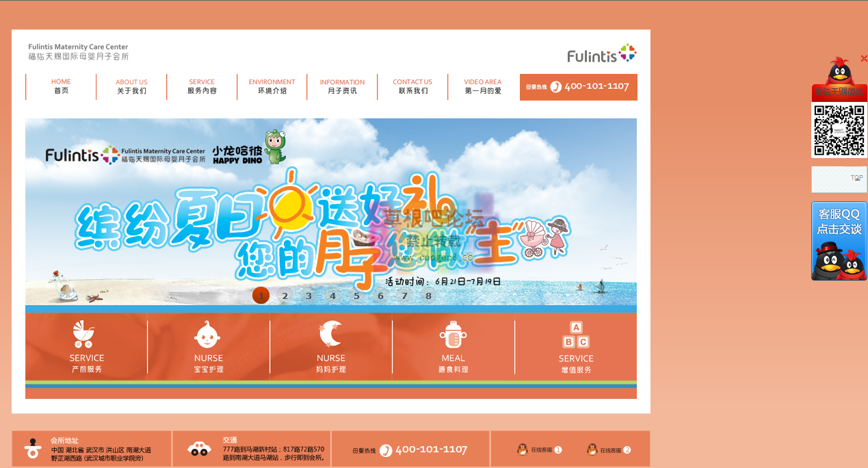This screenshot has height=468, width=868.
Task: Open the ENVIRONMENT menu item
Action: [272, 86]
